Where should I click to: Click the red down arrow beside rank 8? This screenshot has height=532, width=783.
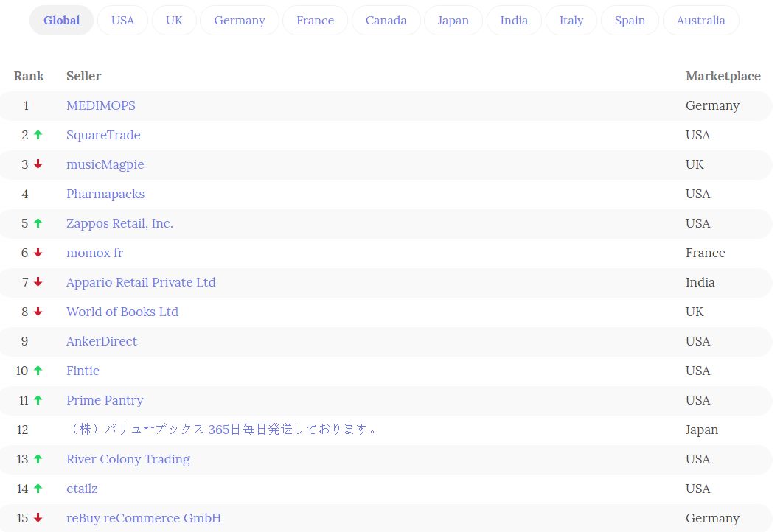pos(38,312)
